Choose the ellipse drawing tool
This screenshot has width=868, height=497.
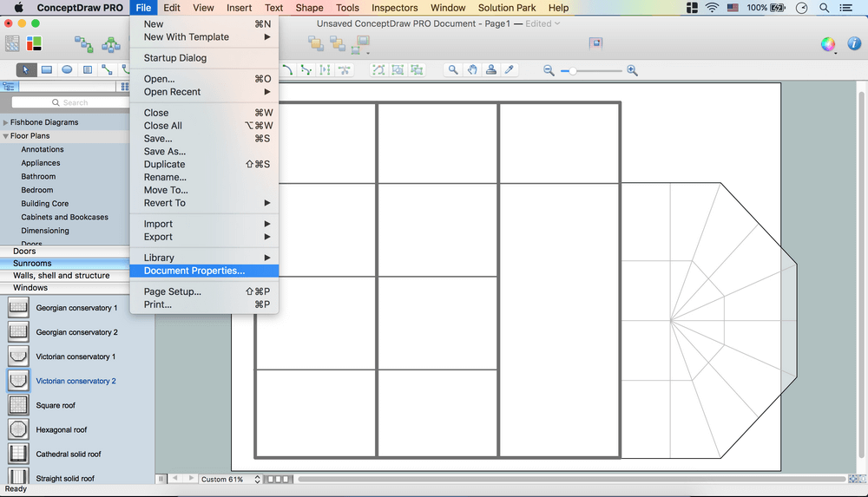(x=67, y=70)
